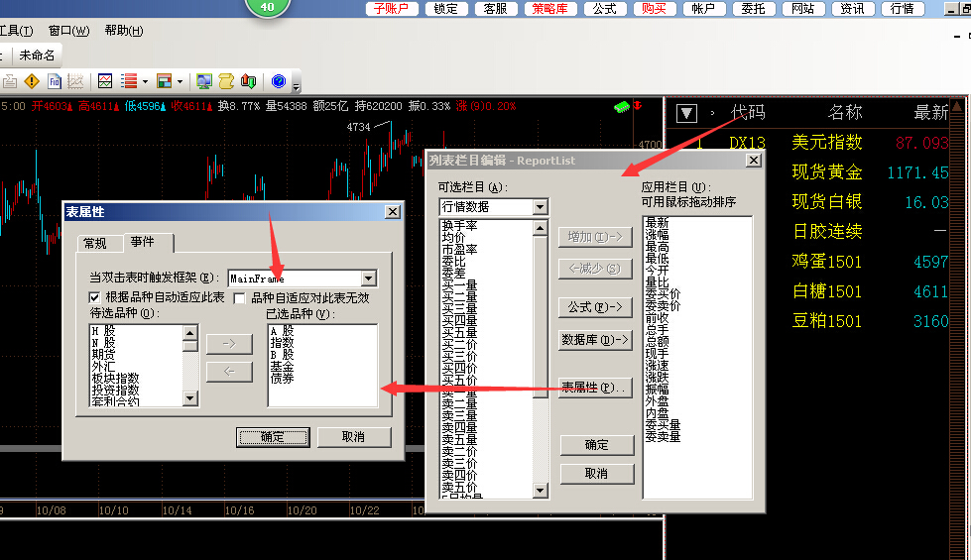Click 取消 in ReportList dialog
This screenshot has height=560, width=971.
(x=597, y=474)
